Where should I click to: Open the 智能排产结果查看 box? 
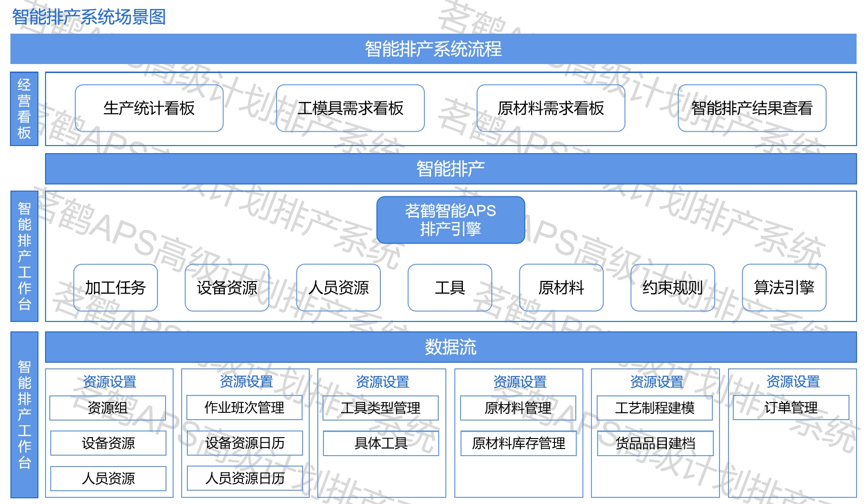(752, 108)
